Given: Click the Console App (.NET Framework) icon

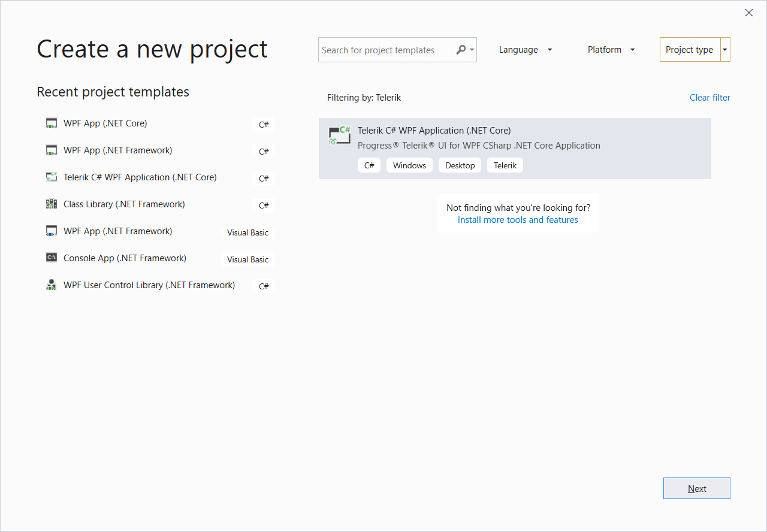Looking at the screenshot, I should (51, 258).
